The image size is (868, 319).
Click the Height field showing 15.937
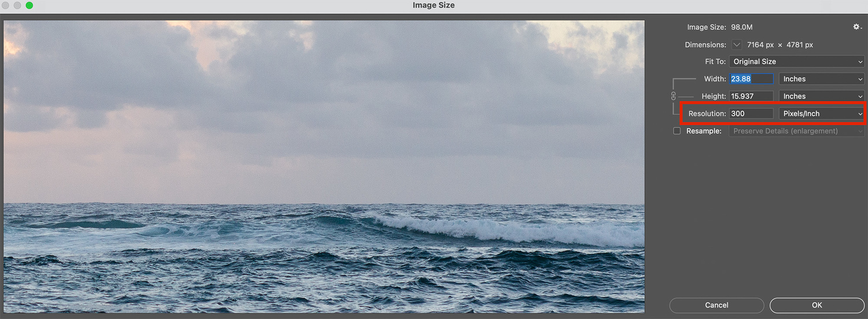pyautogui.click(x=751, y=96)
